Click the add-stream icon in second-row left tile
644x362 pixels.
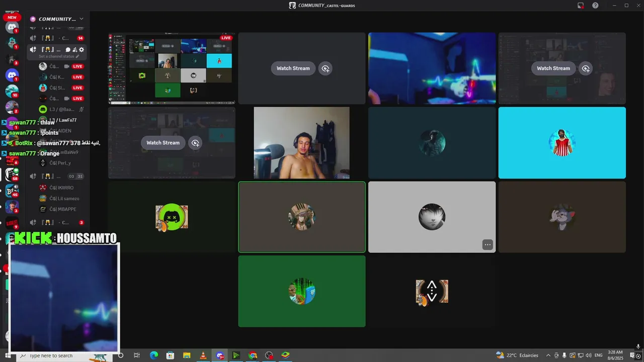point(195,143)
